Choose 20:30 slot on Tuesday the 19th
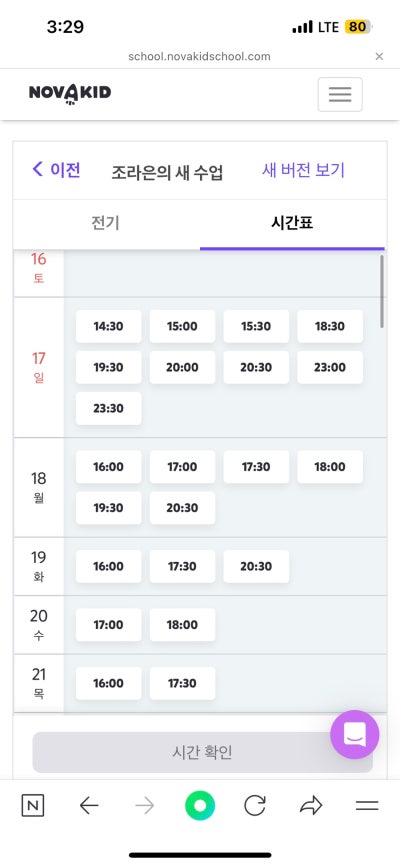The width and height of the screenshot is (400, 866). [x=256, y=566]
